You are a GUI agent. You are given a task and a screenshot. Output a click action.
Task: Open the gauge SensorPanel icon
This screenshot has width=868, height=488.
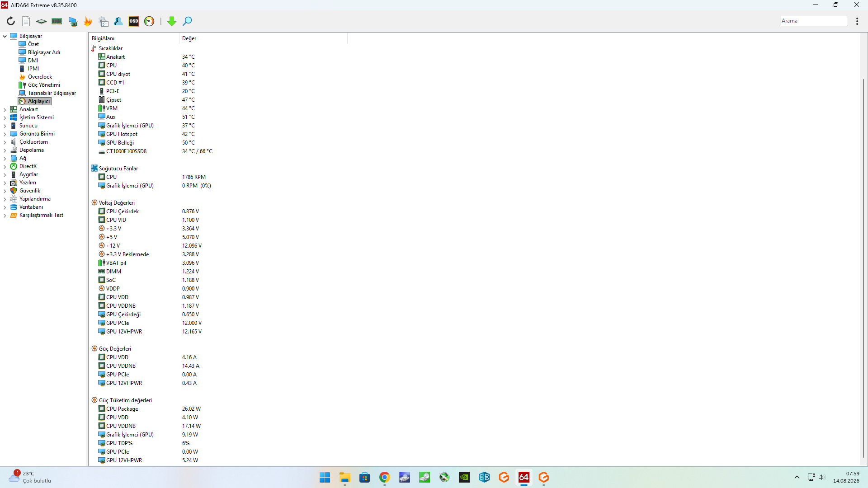(149, 21)
